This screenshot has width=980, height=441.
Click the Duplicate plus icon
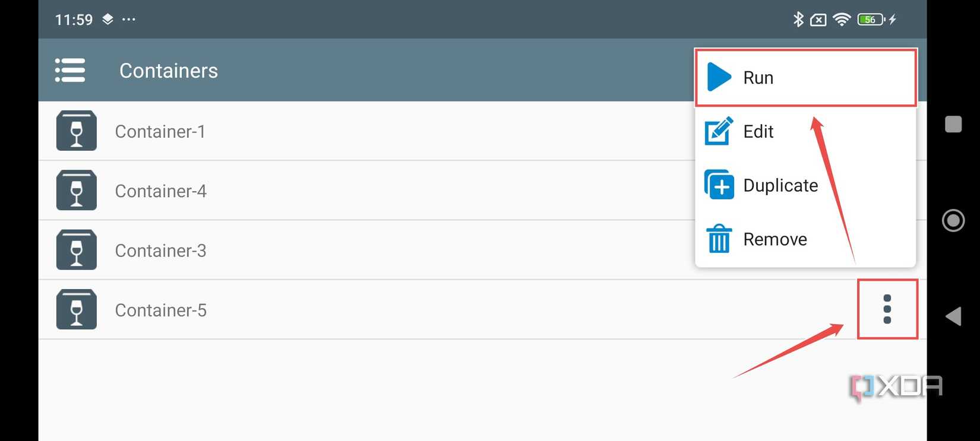(x=719, y=185)
